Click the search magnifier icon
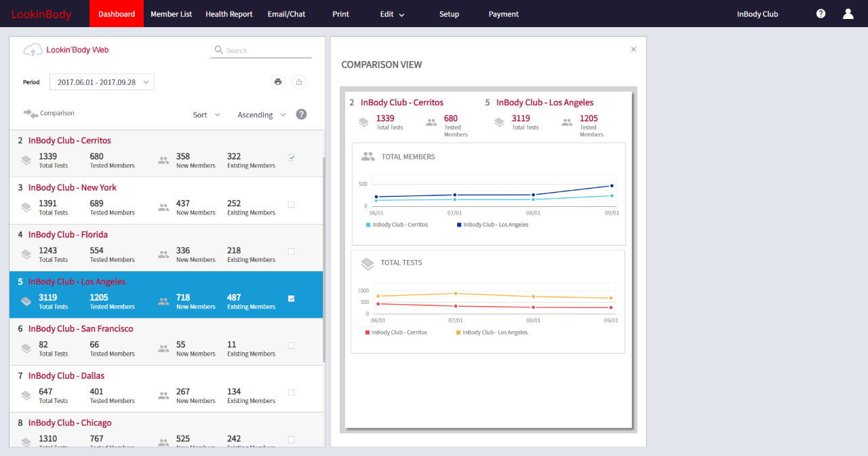This screenshot has height=456, width=868. (x=218, y=50)
